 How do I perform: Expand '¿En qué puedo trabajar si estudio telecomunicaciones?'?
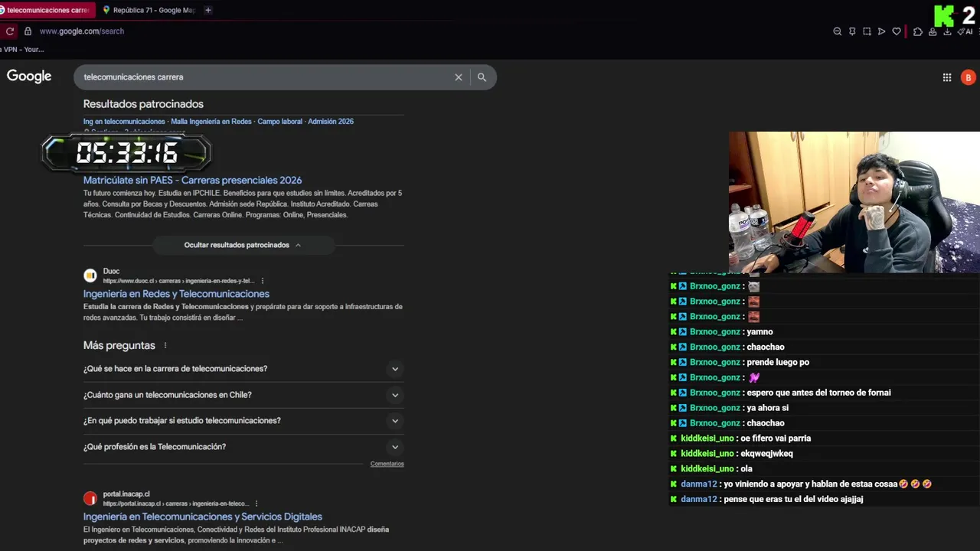coord(243,421)
